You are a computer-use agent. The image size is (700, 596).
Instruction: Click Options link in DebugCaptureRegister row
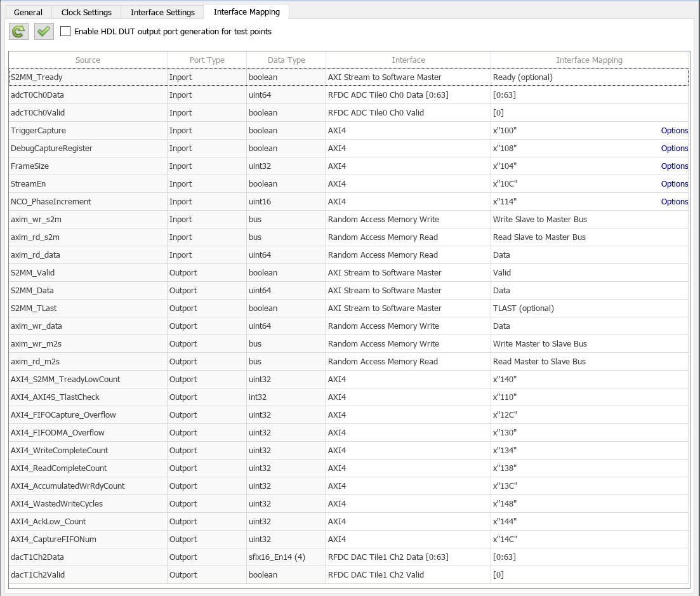[674, 149]
